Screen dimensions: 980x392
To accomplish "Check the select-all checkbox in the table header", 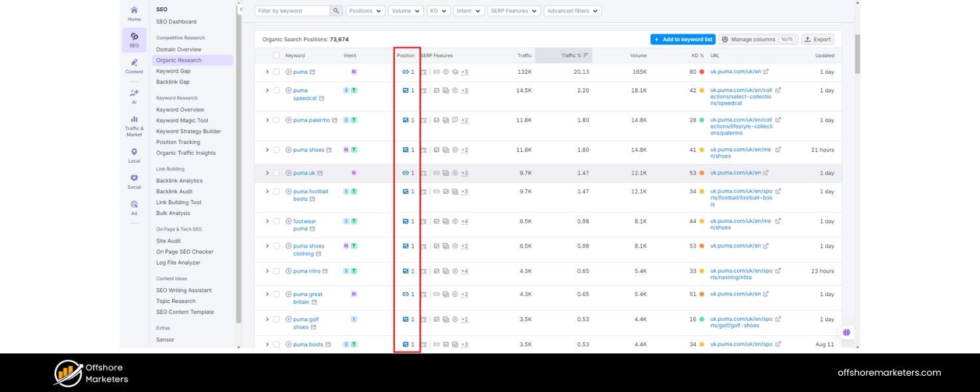I will [x=276, y=56].
